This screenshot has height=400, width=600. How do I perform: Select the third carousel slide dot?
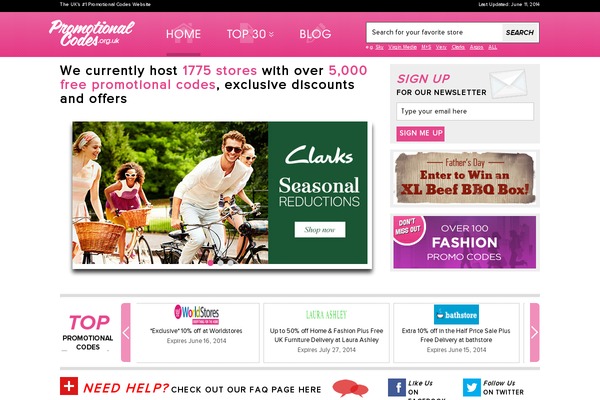point(230,263)
